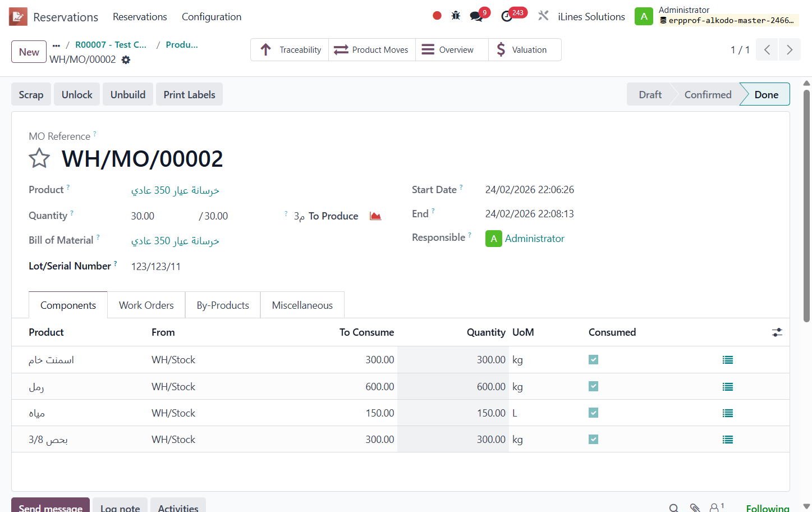Open the forecast chart icon next to To Produce
The image size is (812, 512).
(375, 216)
